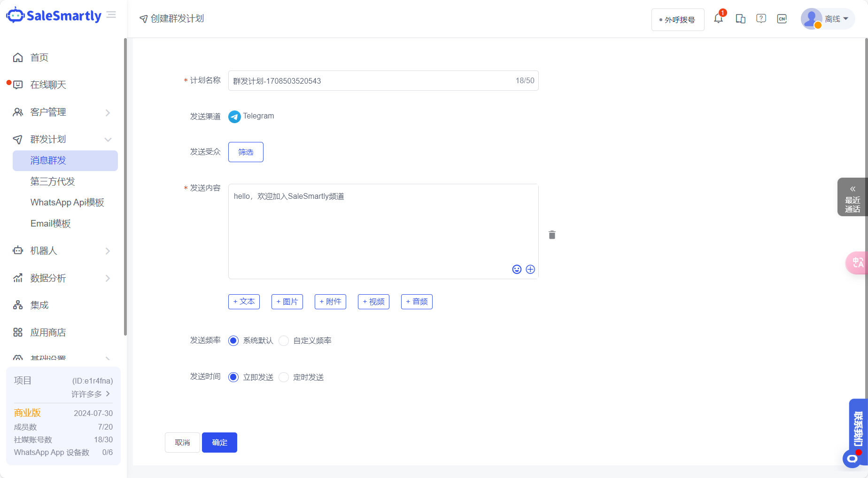868x478 pixels.
Task: Open the notification bell with unread badge
Action: point(718,18)
